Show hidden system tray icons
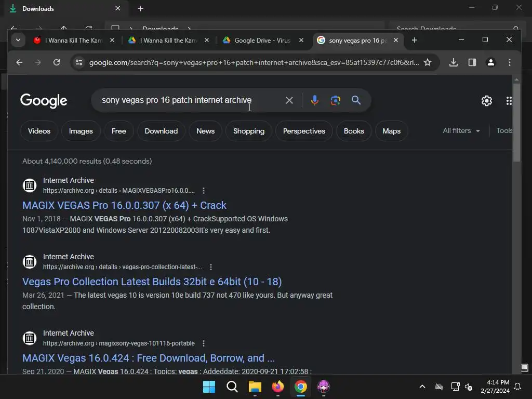 [422, 387]
